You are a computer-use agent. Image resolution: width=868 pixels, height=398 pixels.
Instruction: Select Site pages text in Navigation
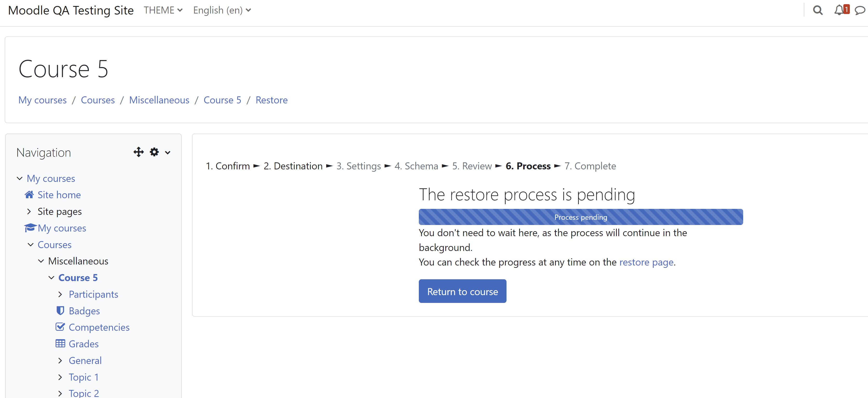point(60,211)
